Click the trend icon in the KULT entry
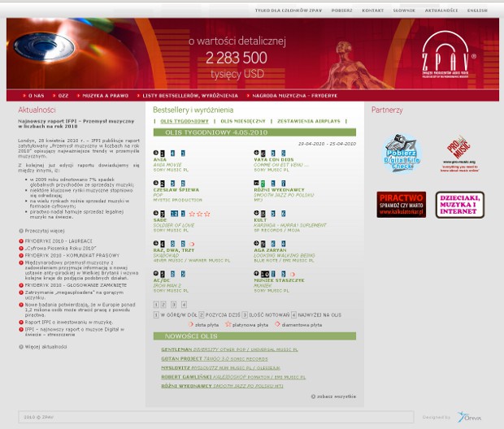The image size is (504, 429). 257,213
